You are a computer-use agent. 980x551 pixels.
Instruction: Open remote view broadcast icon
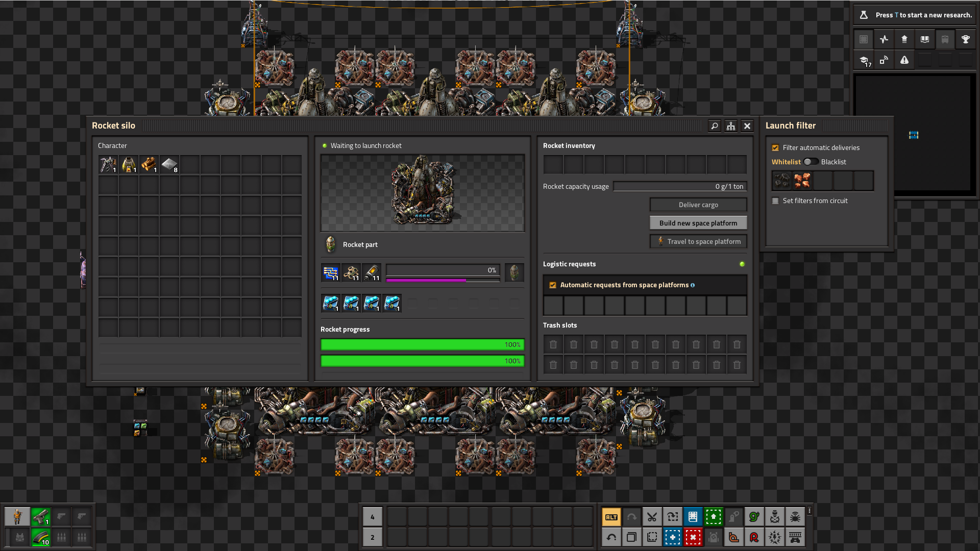[x=884, y=60]
